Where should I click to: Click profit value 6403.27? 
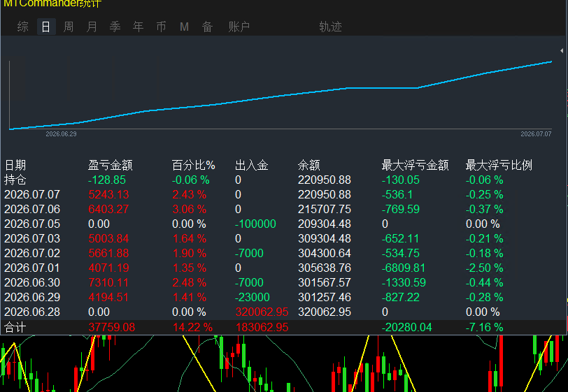108,209
